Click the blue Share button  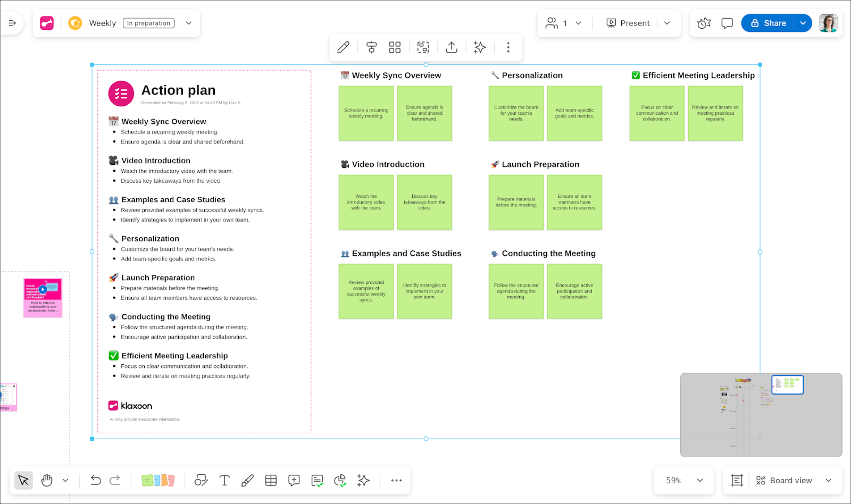tap(768, 23)
